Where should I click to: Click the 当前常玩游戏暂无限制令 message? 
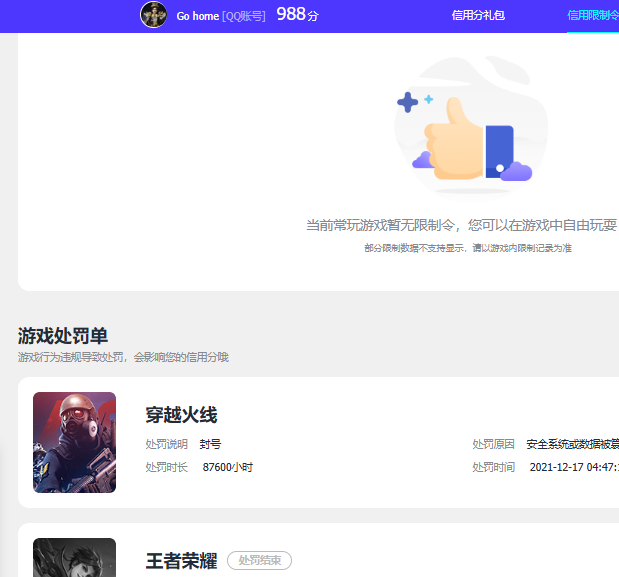point(461,225)
